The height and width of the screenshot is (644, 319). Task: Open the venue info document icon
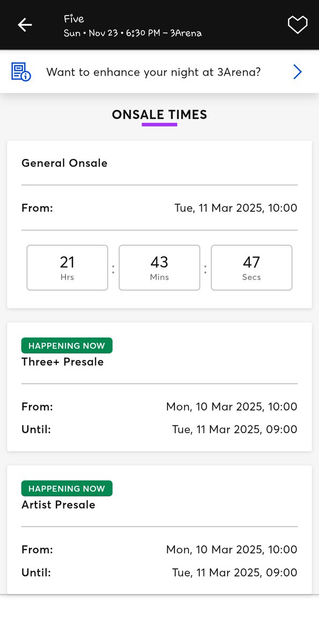(x=21, y=72)
